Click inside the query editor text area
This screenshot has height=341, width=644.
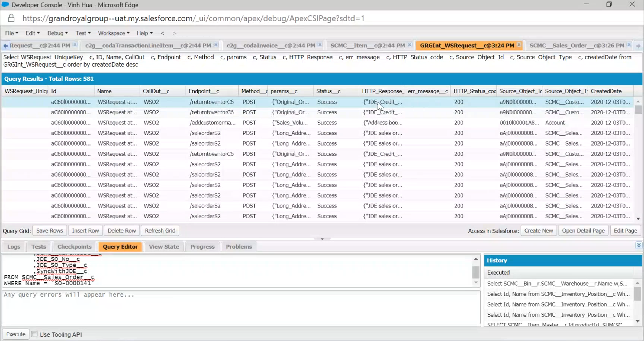point(239,271)
